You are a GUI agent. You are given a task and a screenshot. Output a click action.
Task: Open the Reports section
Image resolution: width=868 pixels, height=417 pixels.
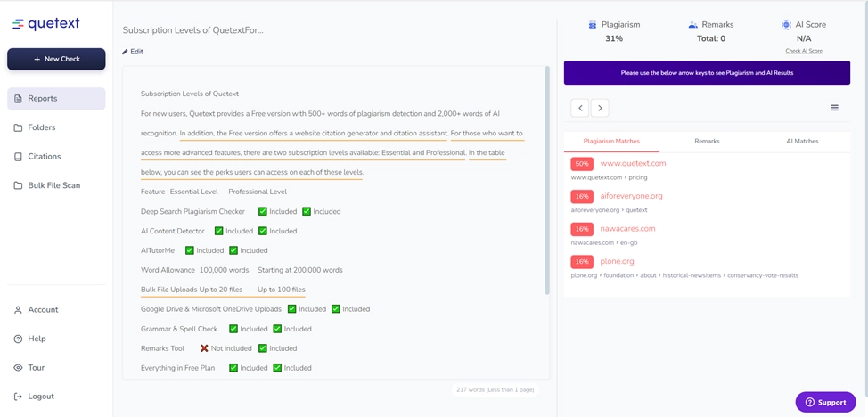[x=56, y=99]
